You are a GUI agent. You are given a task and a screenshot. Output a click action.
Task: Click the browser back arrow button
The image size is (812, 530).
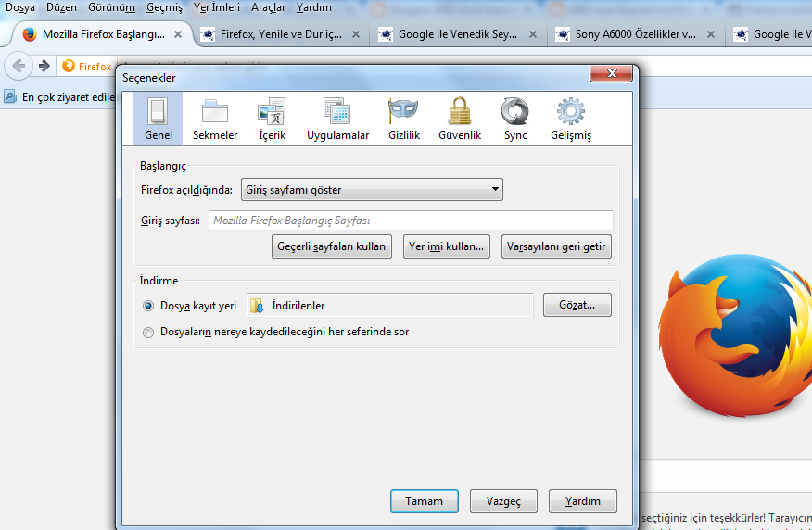coord(19,67)
